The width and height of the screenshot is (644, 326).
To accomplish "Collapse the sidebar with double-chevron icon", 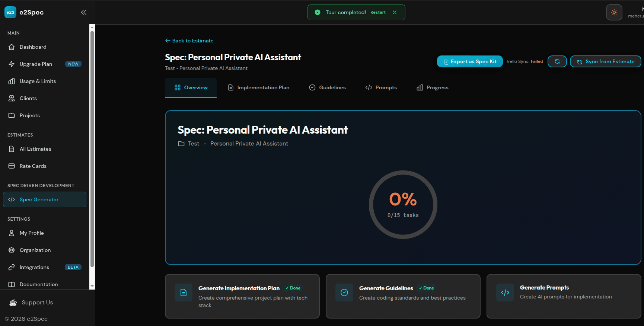I will (x=84, y=12).
